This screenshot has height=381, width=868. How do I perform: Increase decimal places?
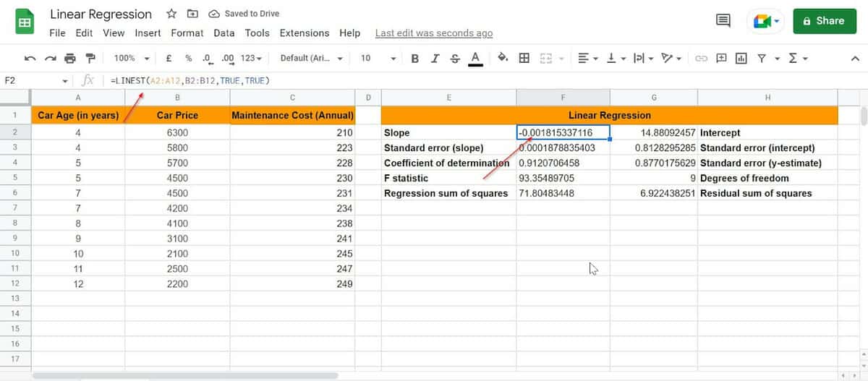point(227,58)
